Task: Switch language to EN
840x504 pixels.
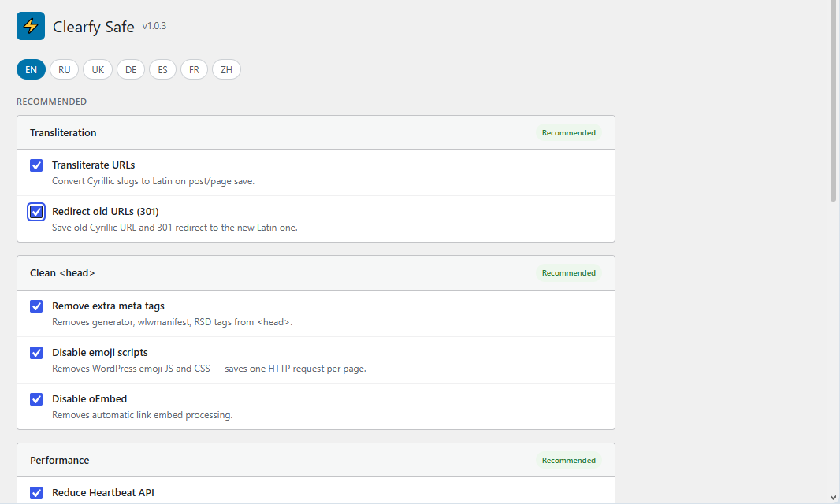Action: [x=31, y=69]
